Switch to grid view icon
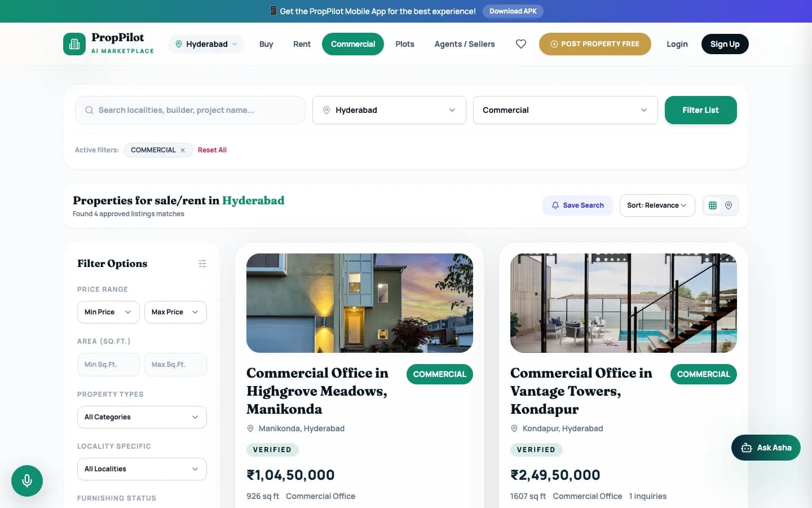 (x=713, y=205)
